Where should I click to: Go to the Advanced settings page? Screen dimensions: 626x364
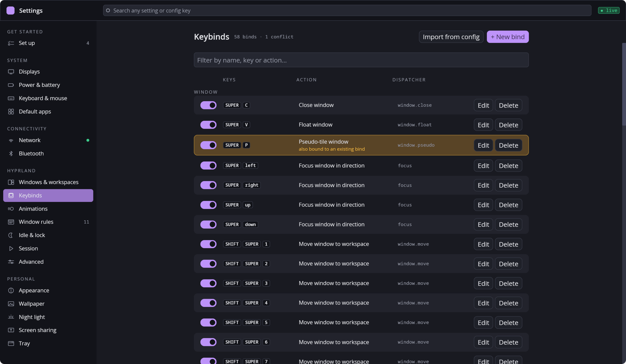click(x=48, y=262)
